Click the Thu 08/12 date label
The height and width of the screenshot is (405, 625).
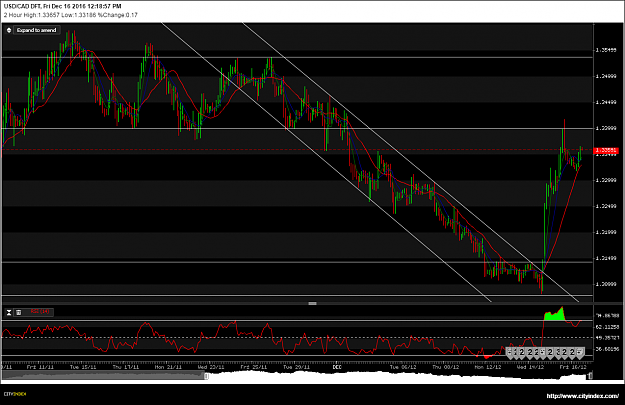[x=446, y=367]
